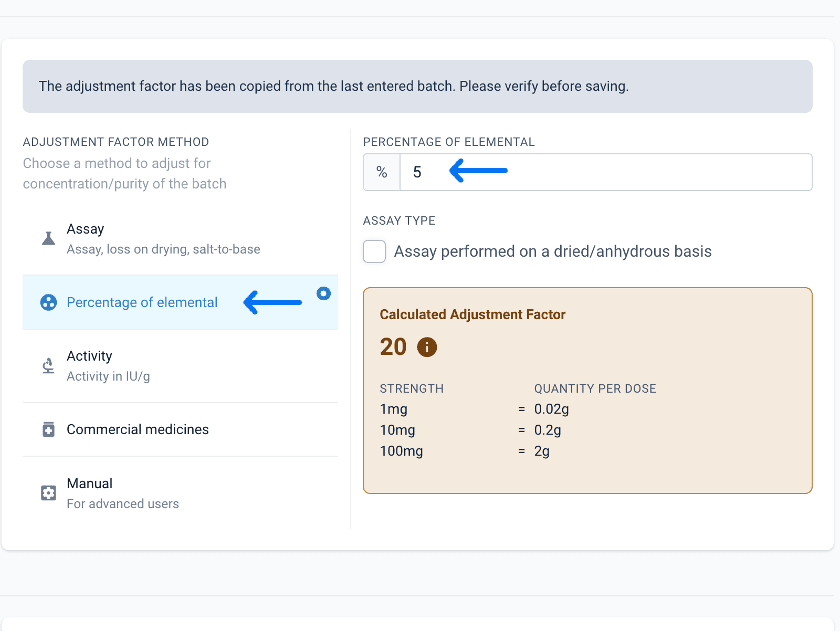Select the Percentage of elemental option text

(x=142, y=303)
